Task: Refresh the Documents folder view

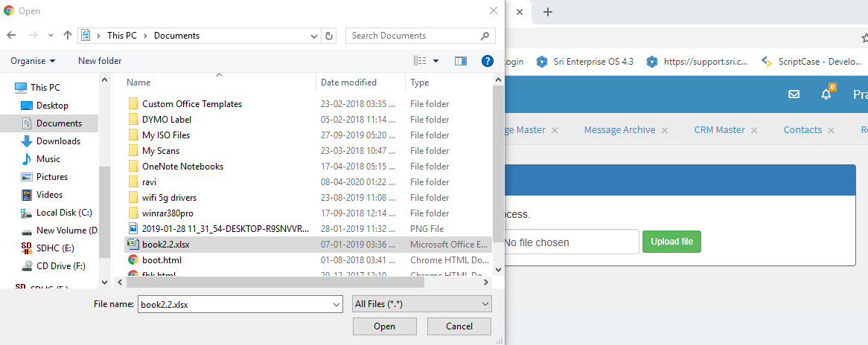Action: pyautogui.click(x=329, y=36)
